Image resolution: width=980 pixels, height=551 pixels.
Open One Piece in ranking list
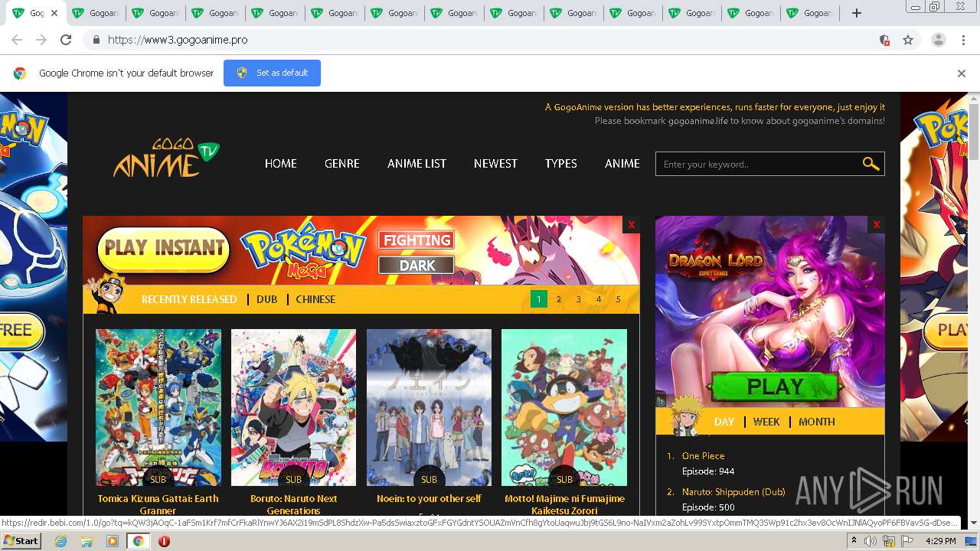pos(703,455)
